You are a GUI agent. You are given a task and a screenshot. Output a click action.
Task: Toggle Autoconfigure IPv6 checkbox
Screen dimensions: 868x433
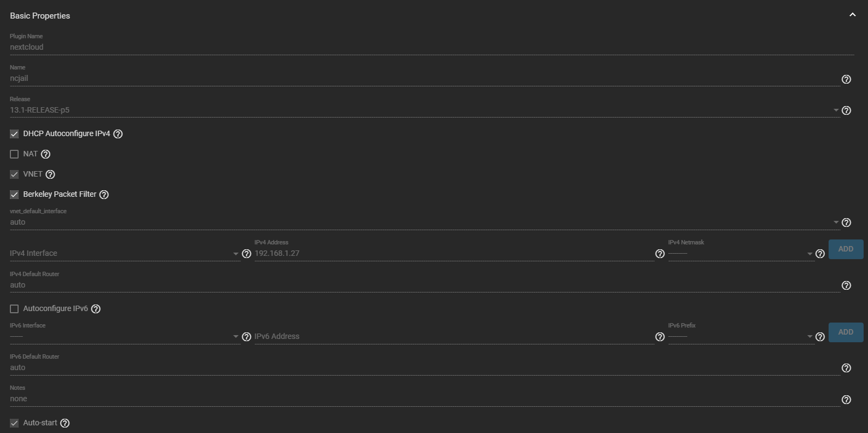pyautogui.click(x=14, y=309)
